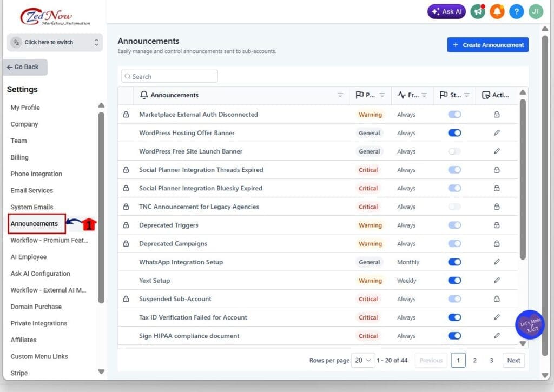Open the notifications bell icon

click(x=497, y=11)
